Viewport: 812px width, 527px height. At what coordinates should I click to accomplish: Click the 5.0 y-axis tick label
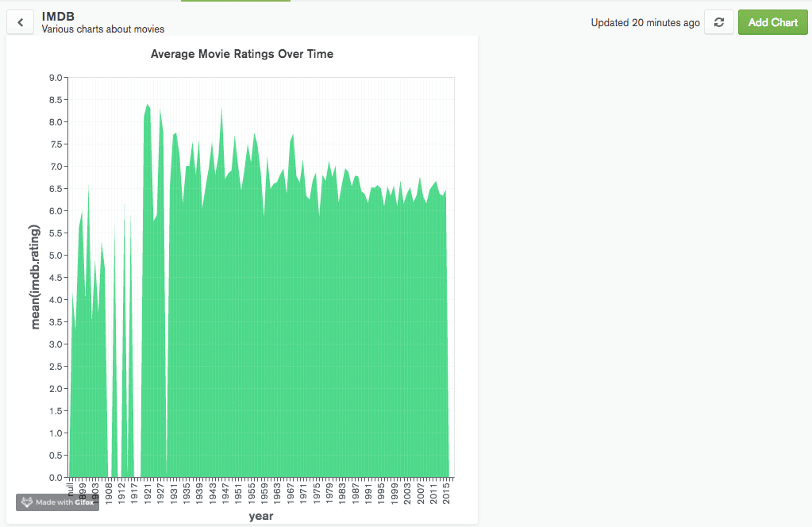pos(55,256)
